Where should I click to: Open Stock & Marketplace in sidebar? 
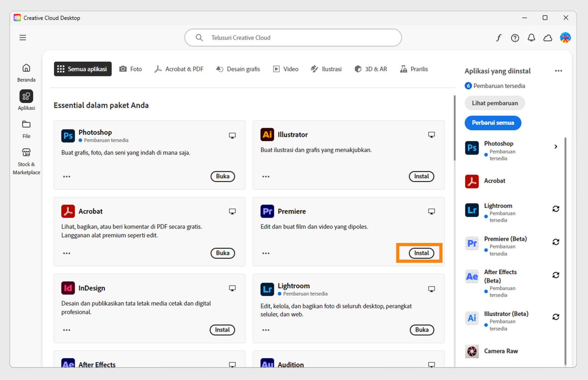pyautogui.click(x=26, y=161)
